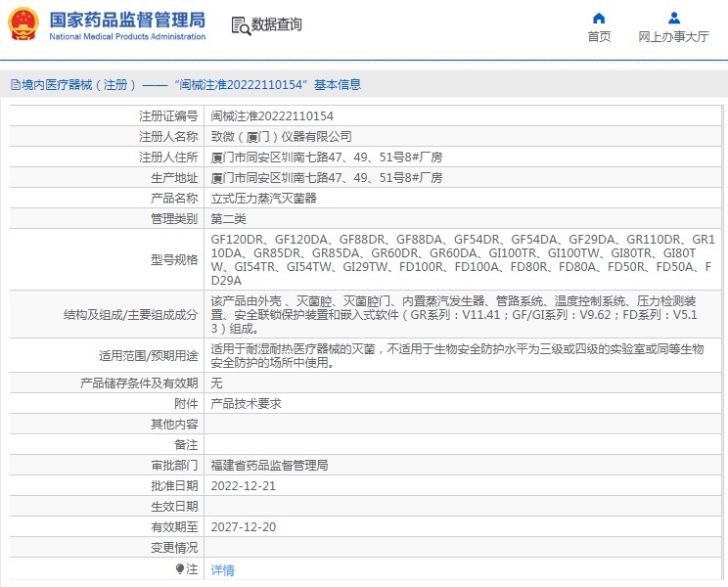Click management category value 第二类

point(228,218)
